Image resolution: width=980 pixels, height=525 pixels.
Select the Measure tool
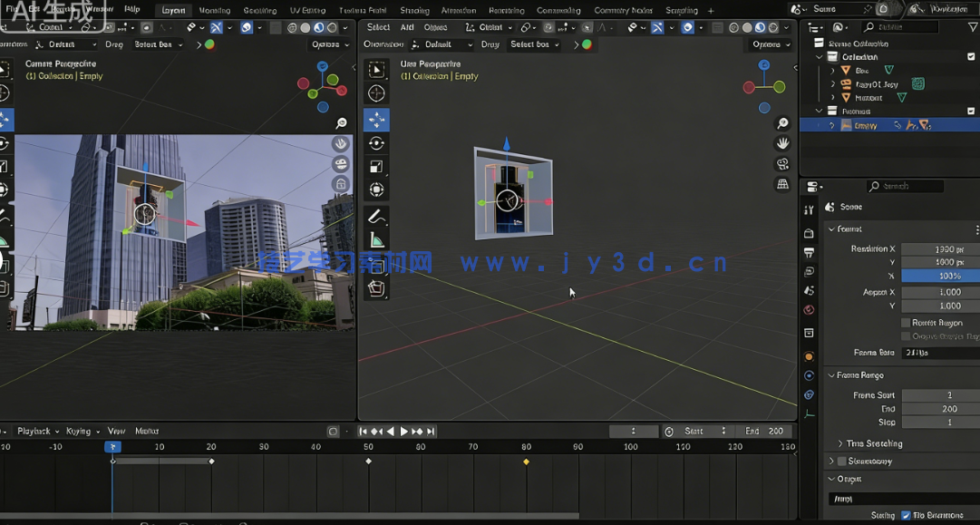(376, 238)
